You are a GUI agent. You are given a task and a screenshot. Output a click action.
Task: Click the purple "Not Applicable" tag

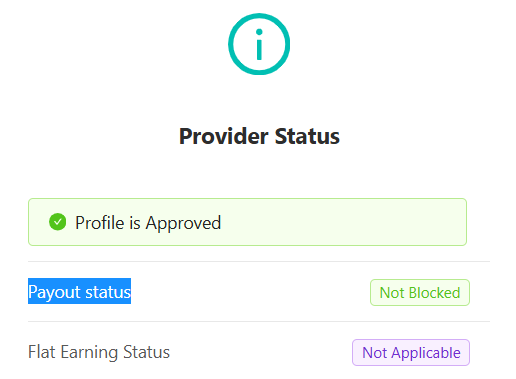pyautogui.click(x=411, y=353)
